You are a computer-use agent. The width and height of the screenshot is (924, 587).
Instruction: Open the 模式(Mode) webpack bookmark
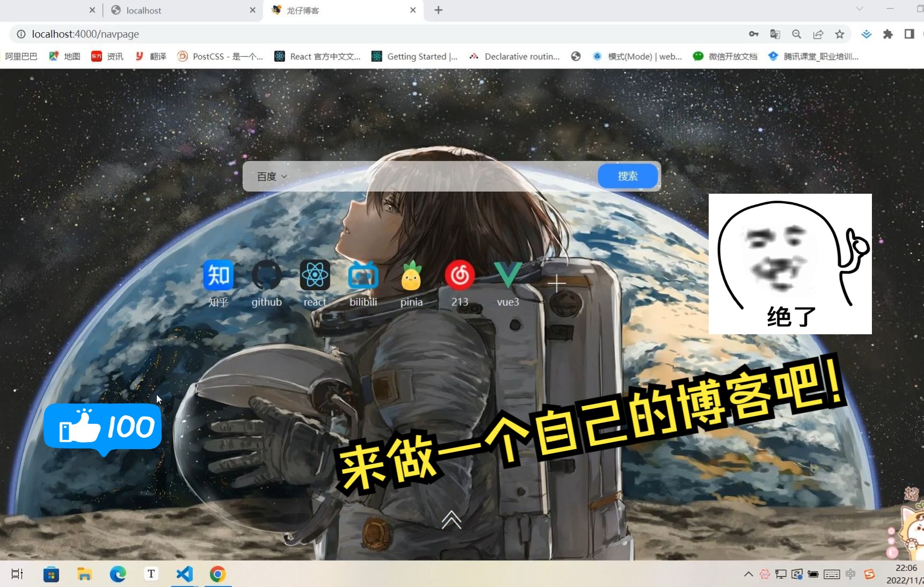[x=637, y=56]
